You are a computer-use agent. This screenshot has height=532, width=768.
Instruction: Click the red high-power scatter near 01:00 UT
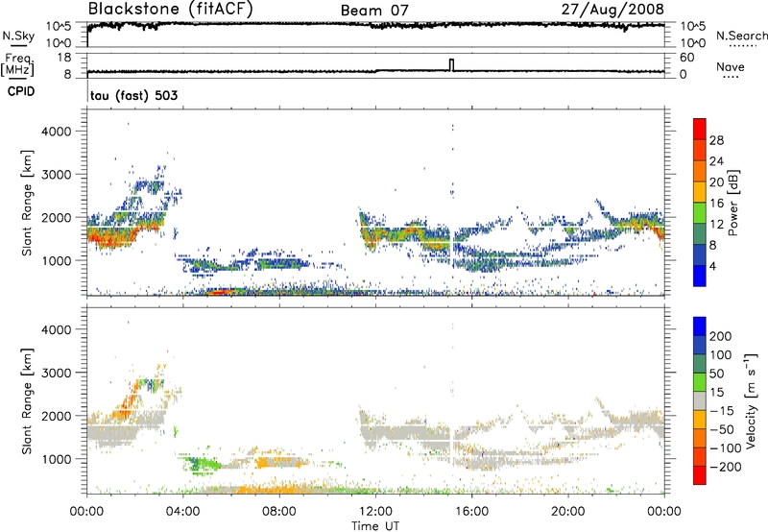point(110,238)
